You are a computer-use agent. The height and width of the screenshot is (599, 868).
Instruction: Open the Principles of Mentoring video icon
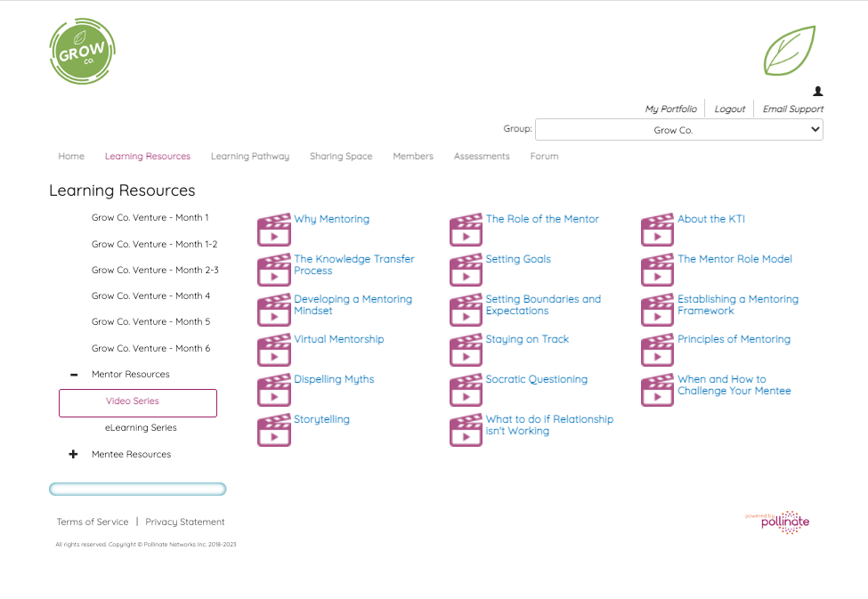(656, 350)
